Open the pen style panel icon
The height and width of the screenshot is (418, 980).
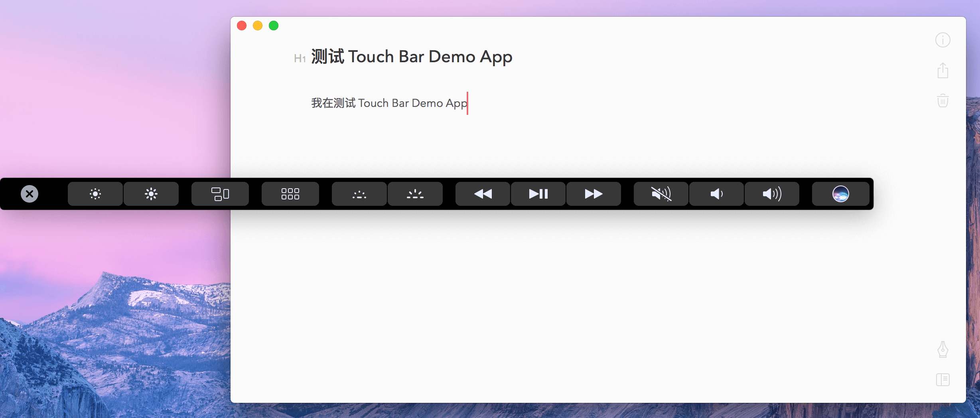point(943,349)
